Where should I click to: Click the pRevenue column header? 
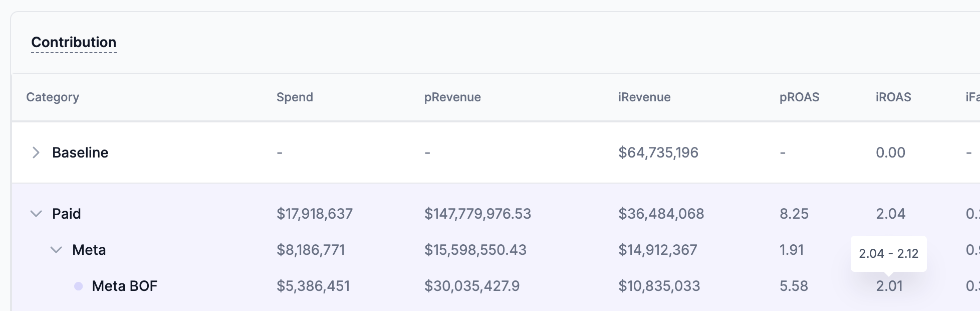point(452,97)
